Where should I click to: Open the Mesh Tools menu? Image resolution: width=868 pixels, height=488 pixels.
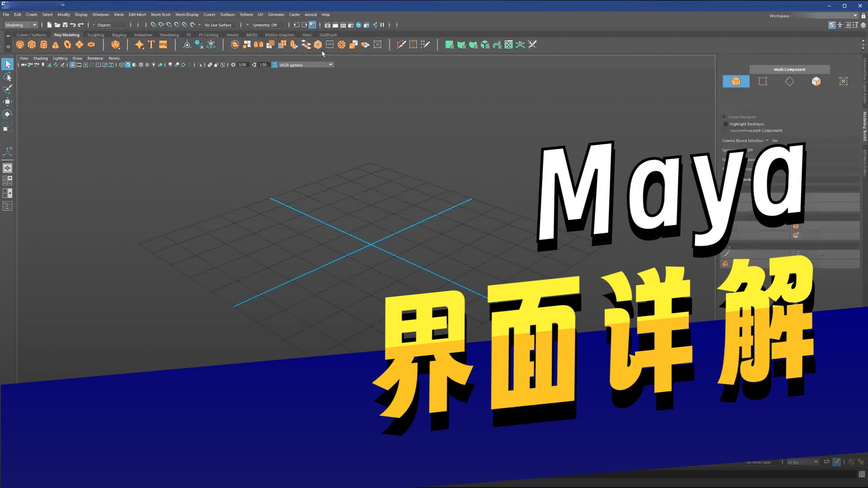tap(160, 14)
